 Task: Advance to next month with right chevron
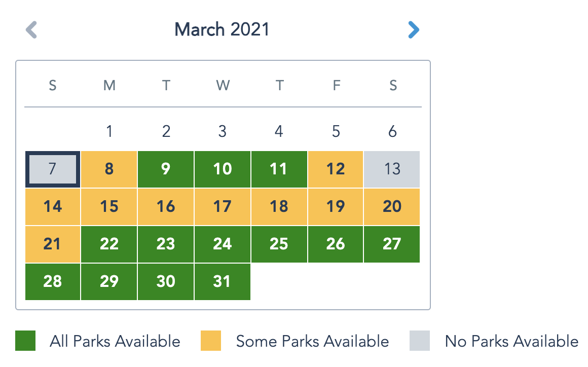pos(414,30)
